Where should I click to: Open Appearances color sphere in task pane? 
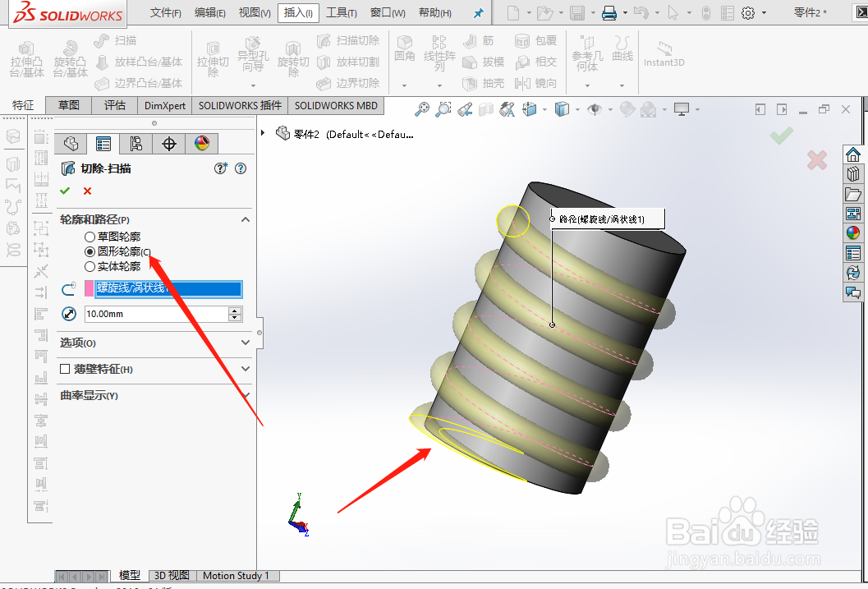point(853,232)
